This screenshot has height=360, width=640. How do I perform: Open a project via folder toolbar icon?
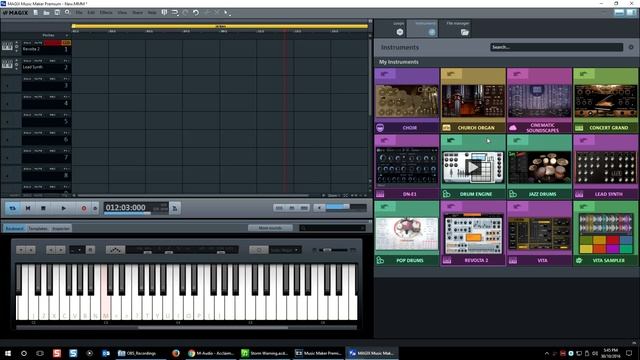click(x=47, y=13)
